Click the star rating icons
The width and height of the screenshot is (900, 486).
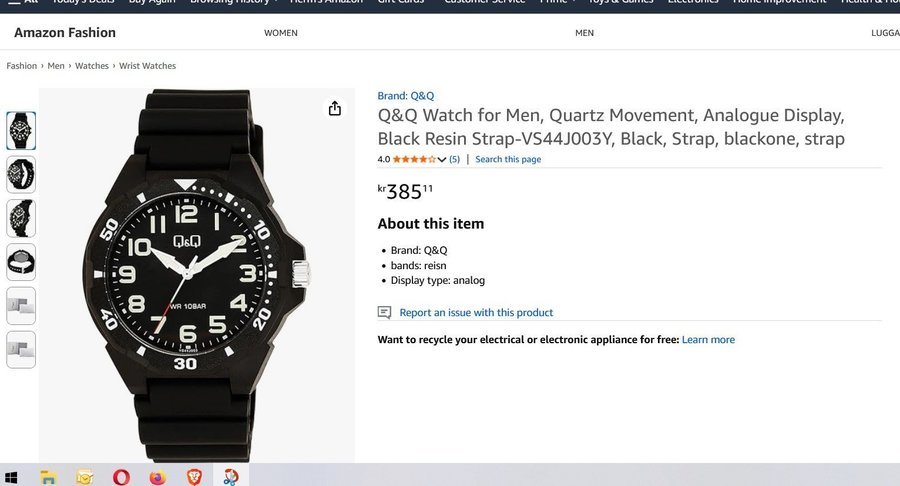(x=414, y=160)
